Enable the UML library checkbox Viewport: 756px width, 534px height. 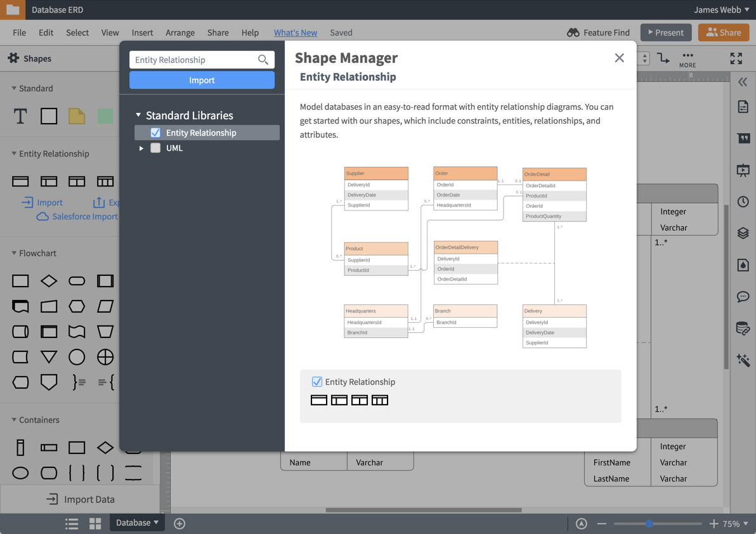(x=155, y=148)
